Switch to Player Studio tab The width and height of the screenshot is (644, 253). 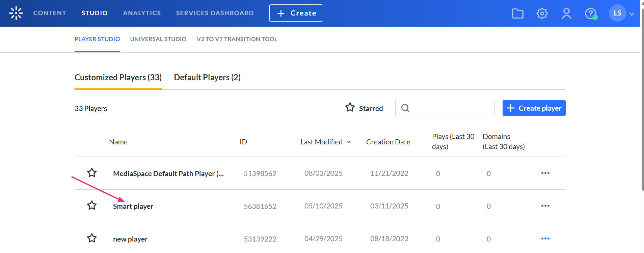coord(97,39)
